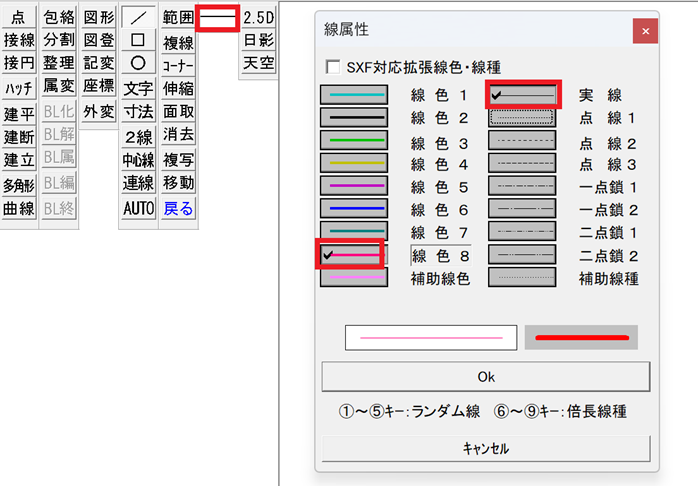Choose 線色 6 blue color button
698x486 pixels.
[x=354, y=208]
